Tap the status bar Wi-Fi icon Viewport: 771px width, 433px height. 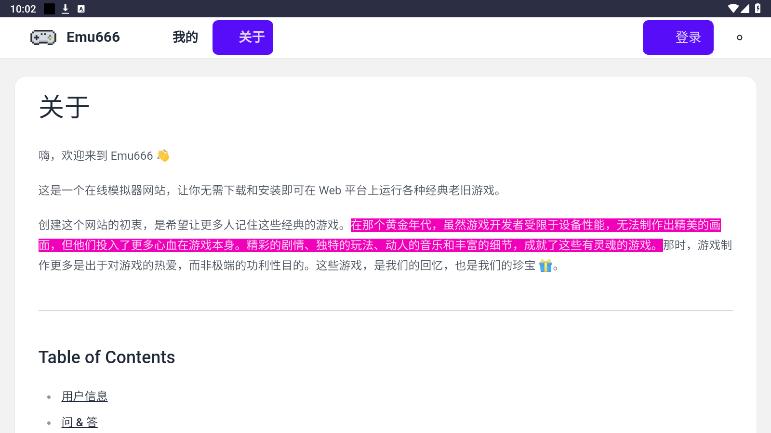point(733,8)
